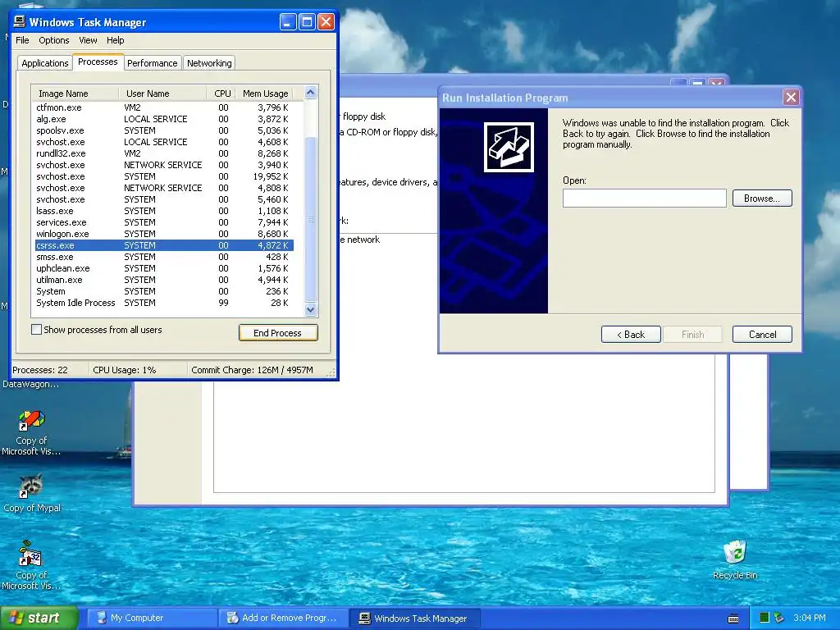The image size is (840, 630).
Task: Select the System Idle Process row
Action: 164,303
